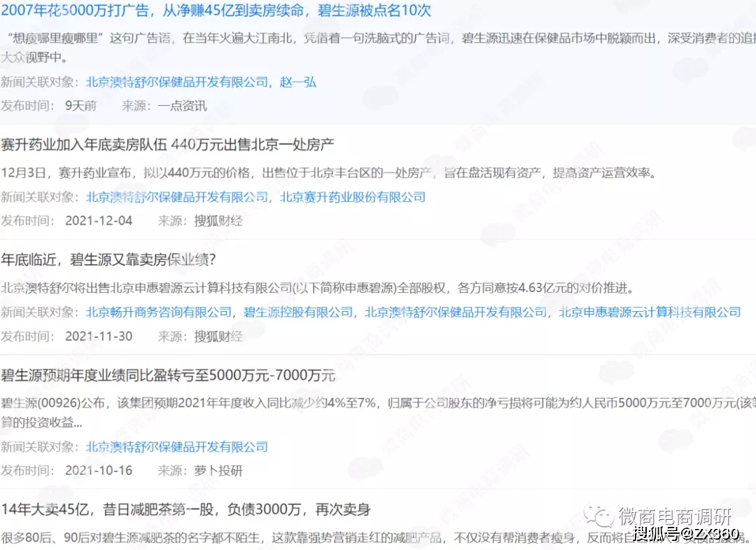
Task: Select the date 2021-10-16
Action: (x=99, y=470)
